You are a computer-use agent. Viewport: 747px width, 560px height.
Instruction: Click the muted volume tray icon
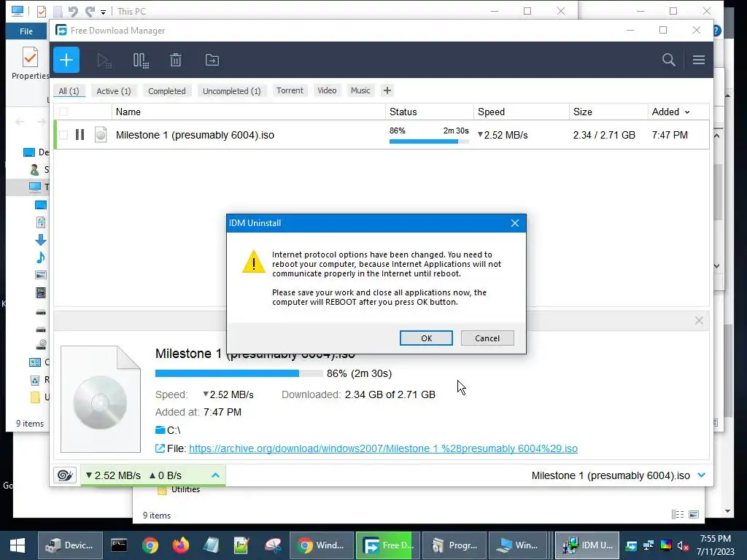point(683,545)
